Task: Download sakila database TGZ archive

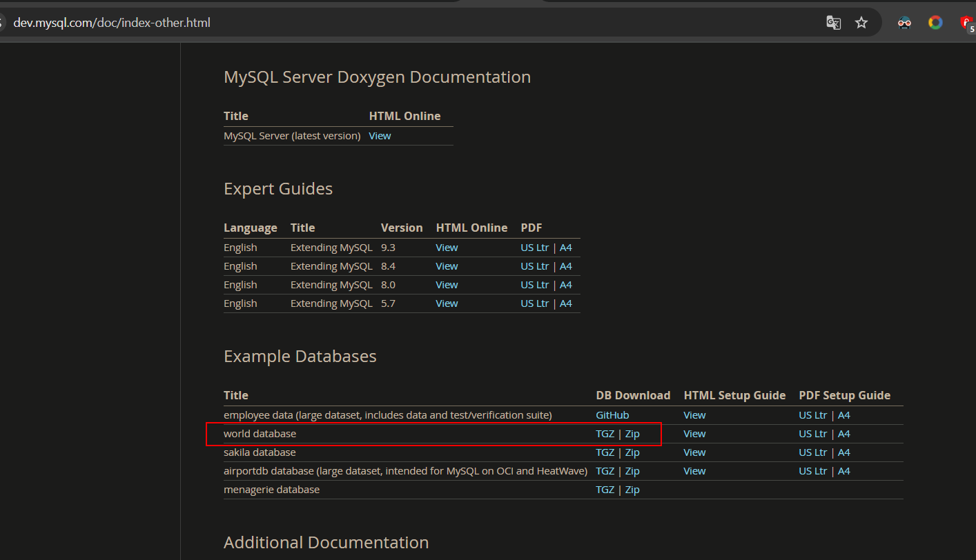Action: (x=605, y=452)
